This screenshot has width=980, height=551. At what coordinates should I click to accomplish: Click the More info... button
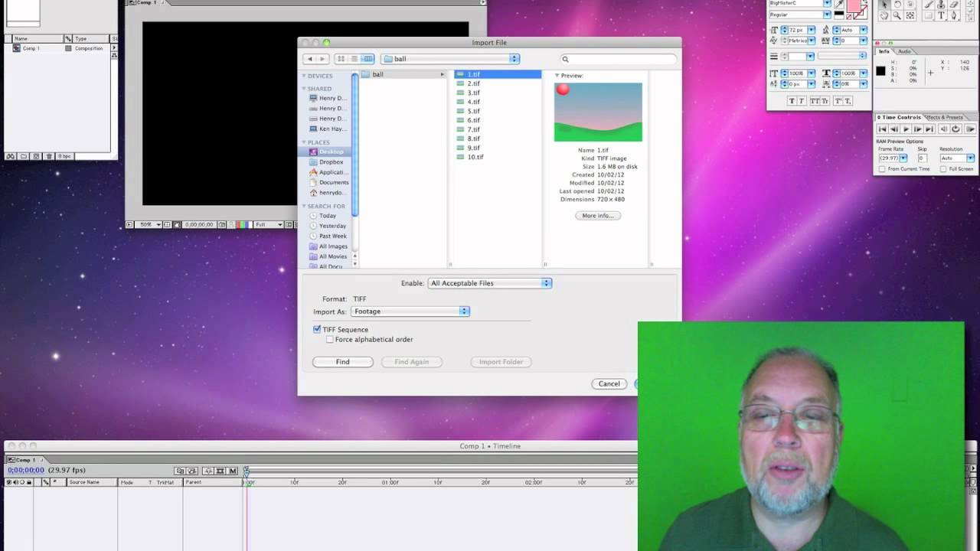point(598,216)
